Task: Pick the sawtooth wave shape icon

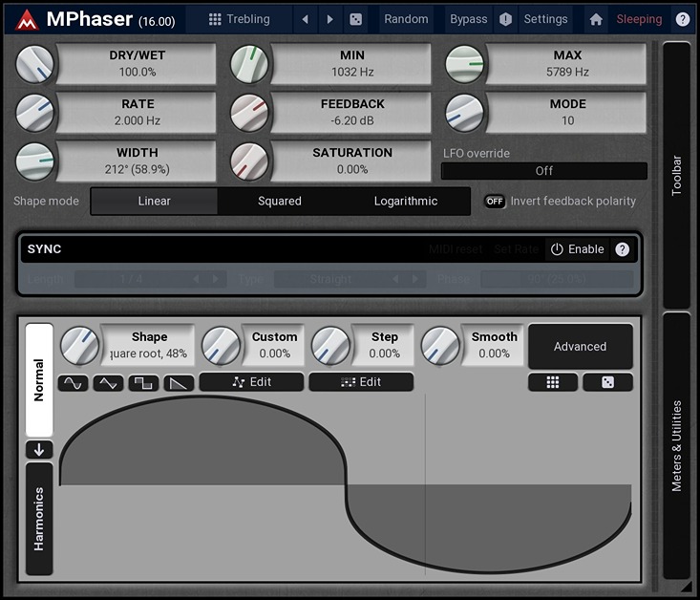Action: point(179,382)
